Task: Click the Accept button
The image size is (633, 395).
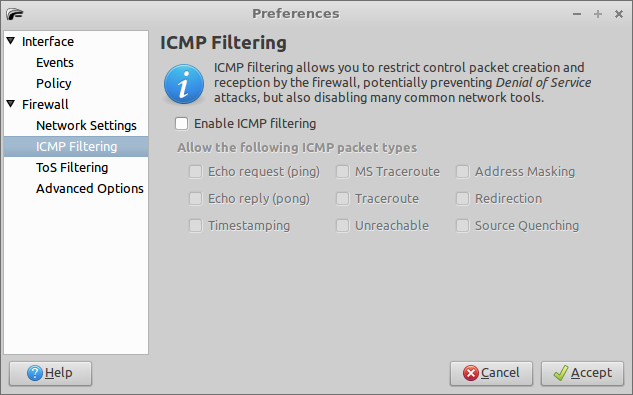Action: [x=583, y=373]
